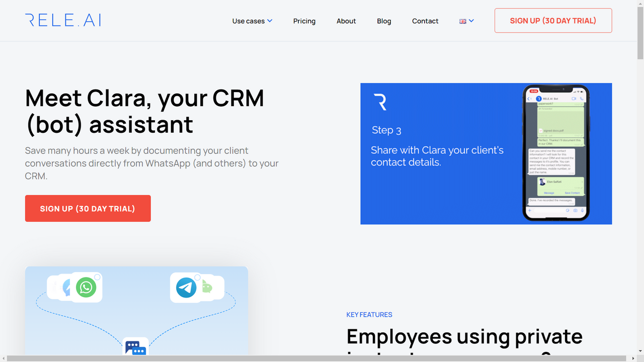Click the KEY FEATURES label

click(369, 315)
